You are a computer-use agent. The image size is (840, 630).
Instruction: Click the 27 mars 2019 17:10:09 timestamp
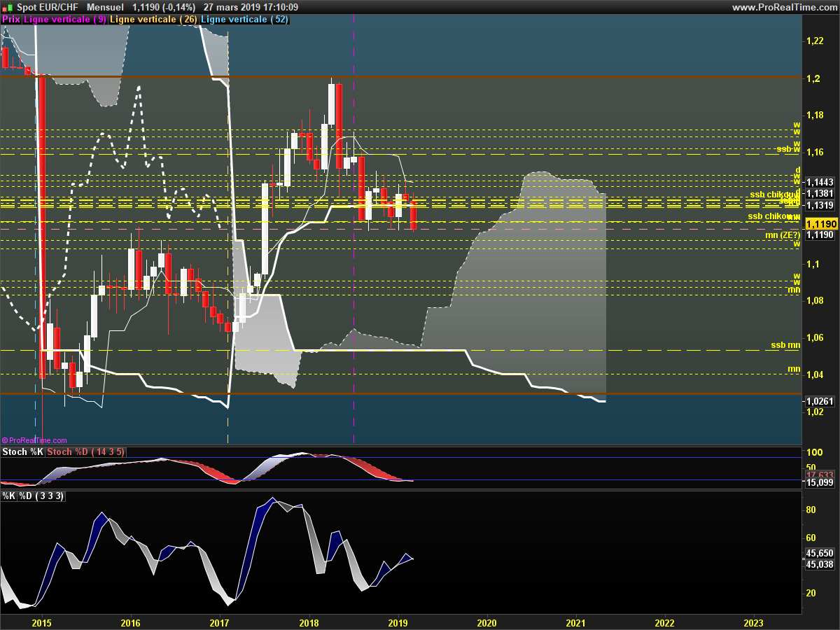click(x=251, y=7)
